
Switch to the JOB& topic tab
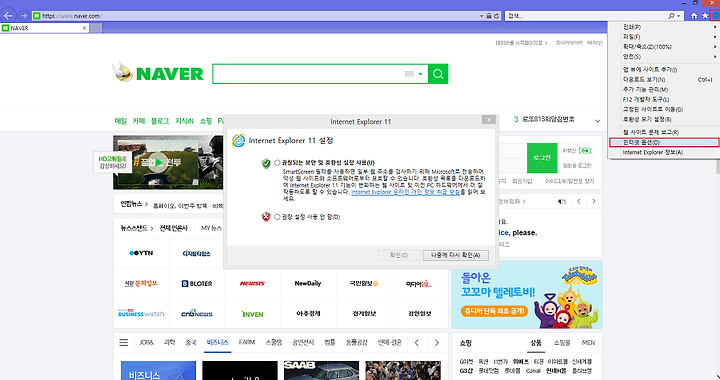pyautogui.click(x=146, y=342)
